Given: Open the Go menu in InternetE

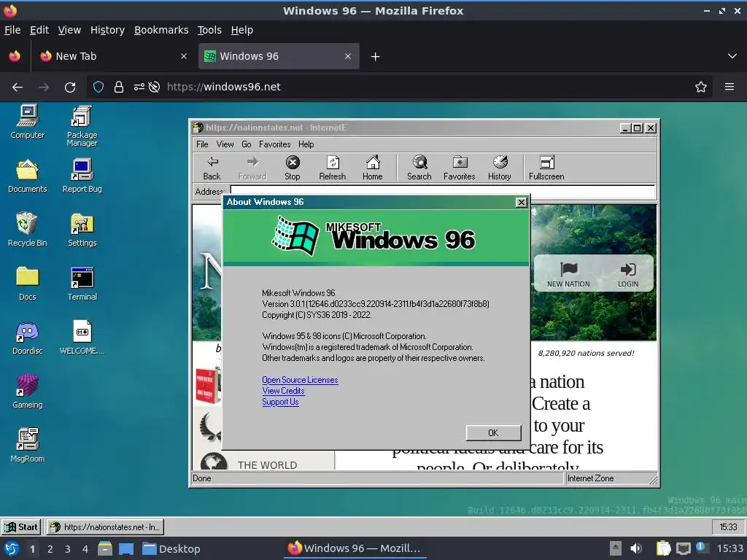Looking at the screenshot, I should point(247,144).
